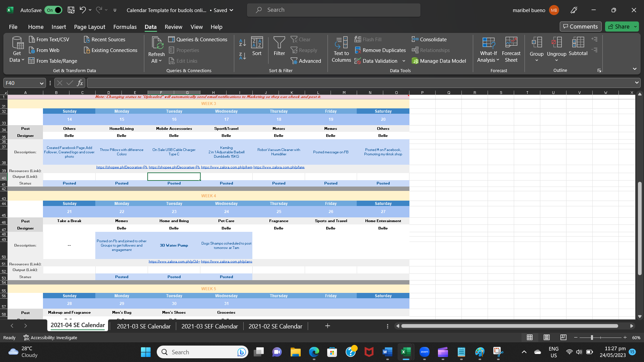Expand the formula bar
Viewport: 644px width, 362px height.
click(x=636, y=83)
